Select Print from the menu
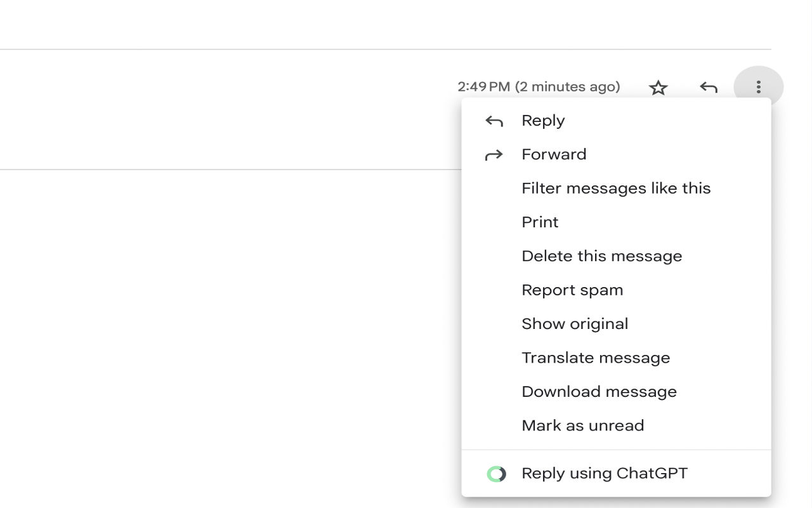Viewport: 812px width, 508px height. [540, 222]
